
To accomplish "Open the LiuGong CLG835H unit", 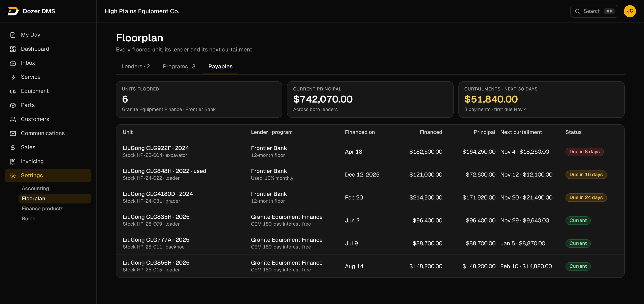I will [370, 221].
